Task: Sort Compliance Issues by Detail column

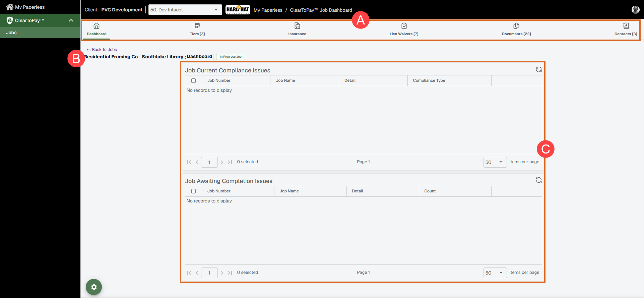Action: point(373,80)
